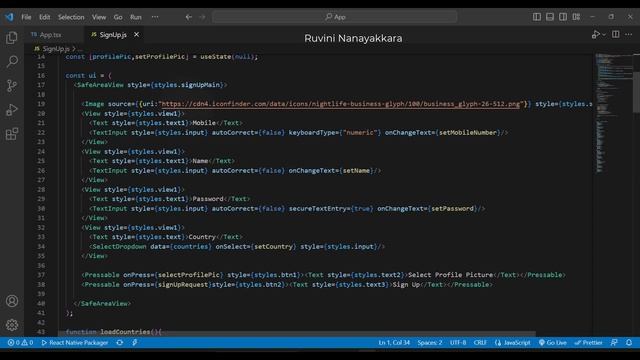Open errors and warnings status item
Viewport: 640px width, 360px height.
pos(20,342)
